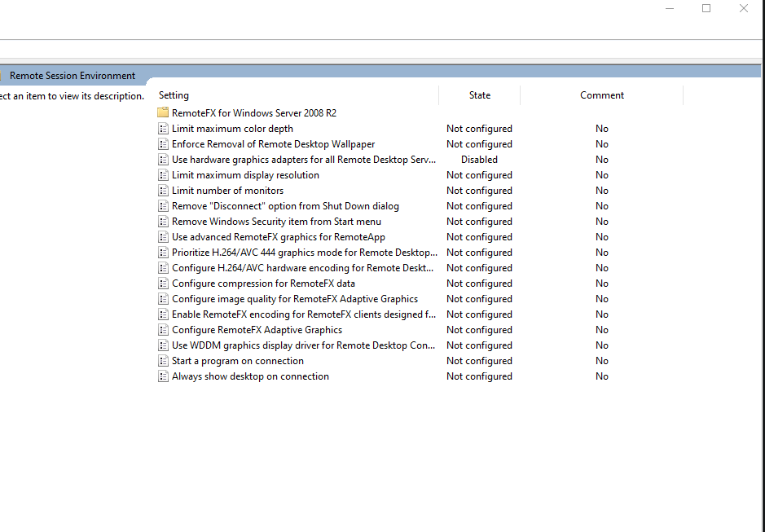Click the icon for Configure RemoteFX Adaptive Graphics
The height and width of the screenshot is (532, 765).
click(x=163, y=330)
